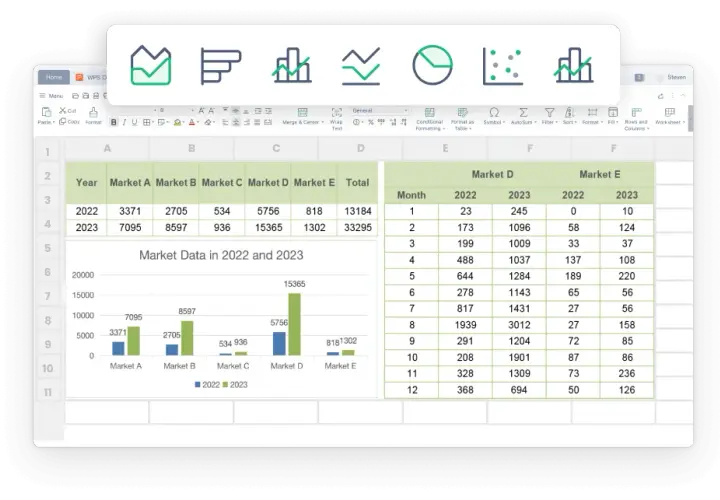The image size is (720, 500).
Task: Toggle middle vertical alignment
Action: (x=236, y=111)
